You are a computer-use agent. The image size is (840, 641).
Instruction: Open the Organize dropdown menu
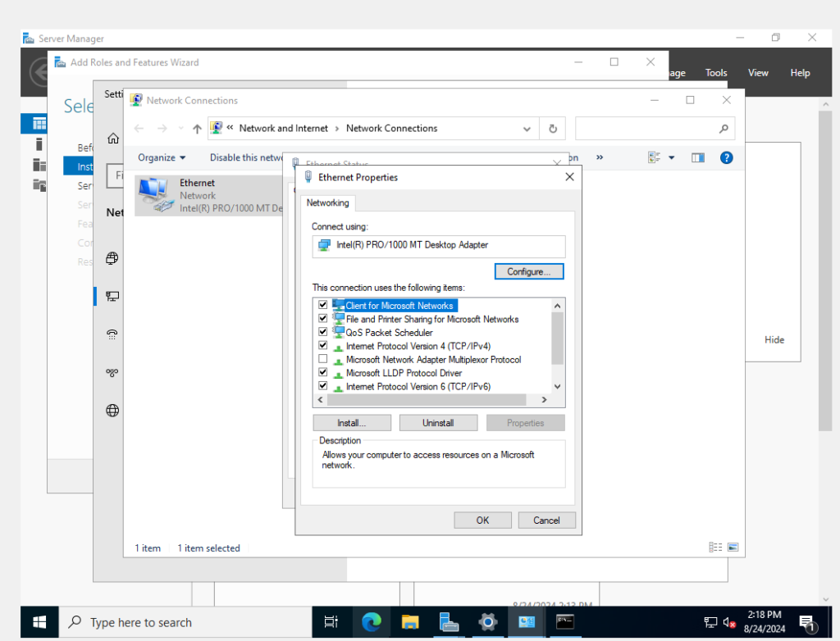tap(162, 157)
